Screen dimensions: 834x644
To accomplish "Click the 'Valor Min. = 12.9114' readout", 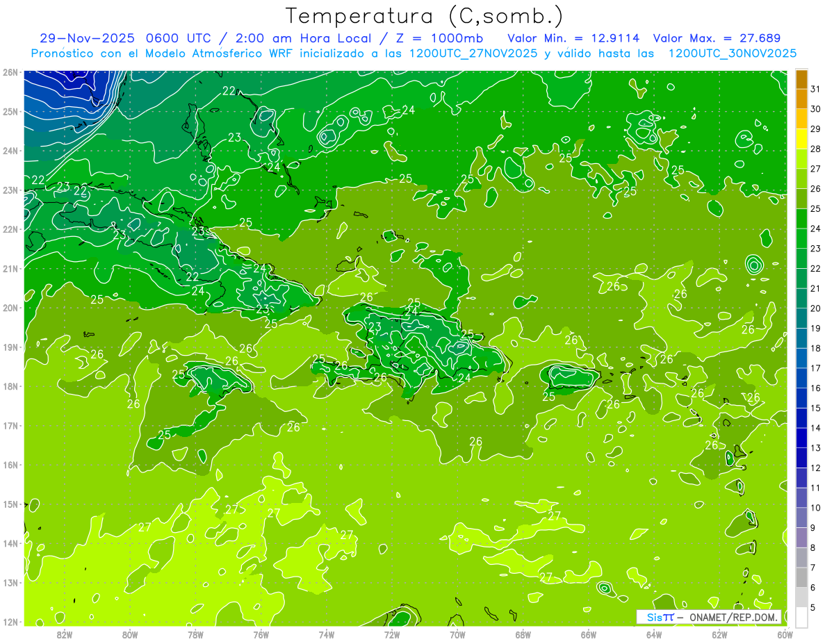I will [573, 38].
